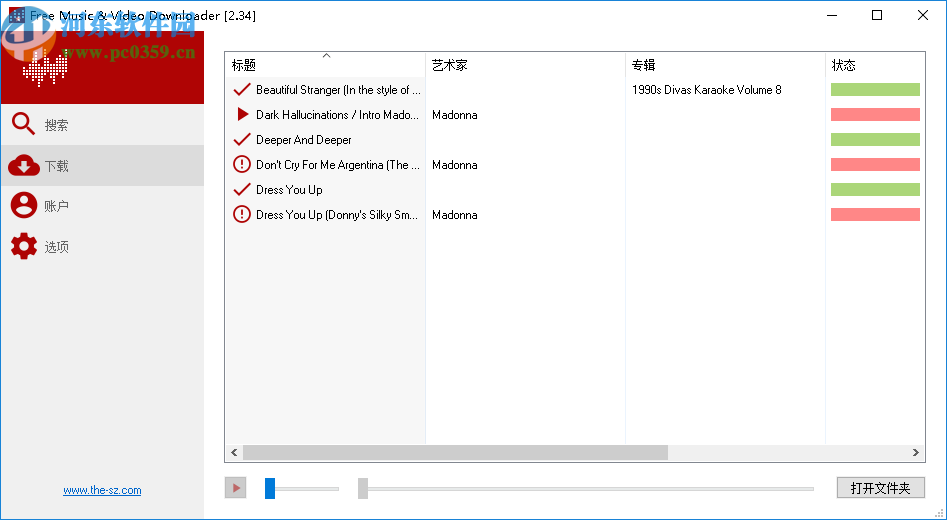This screenshot has height=520, width=947.
Task: Click the 打开文件夹 button
Action: coord(881,487)
